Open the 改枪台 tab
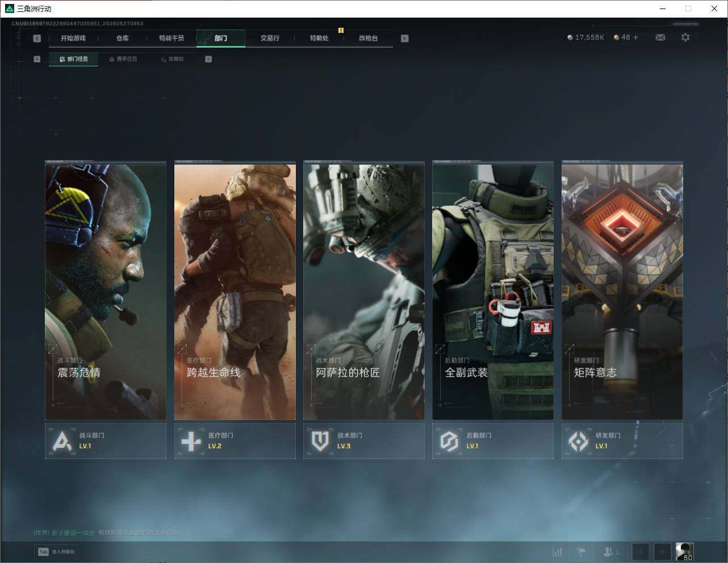Screen dimensions: 728x563 pos(368,38)
